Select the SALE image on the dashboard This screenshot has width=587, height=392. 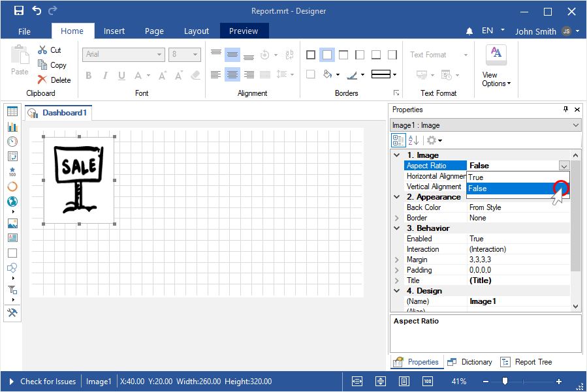click(x=79, y=179)
